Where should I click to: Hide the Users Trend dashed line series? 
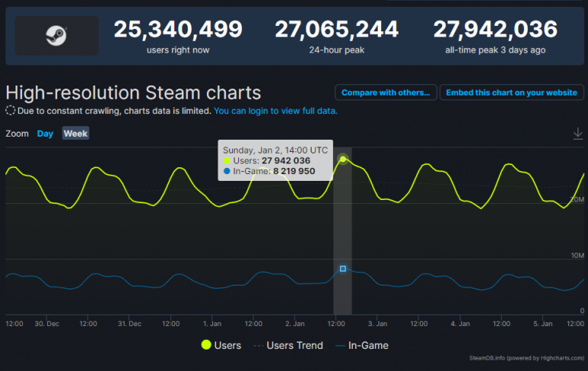point(288,345)
